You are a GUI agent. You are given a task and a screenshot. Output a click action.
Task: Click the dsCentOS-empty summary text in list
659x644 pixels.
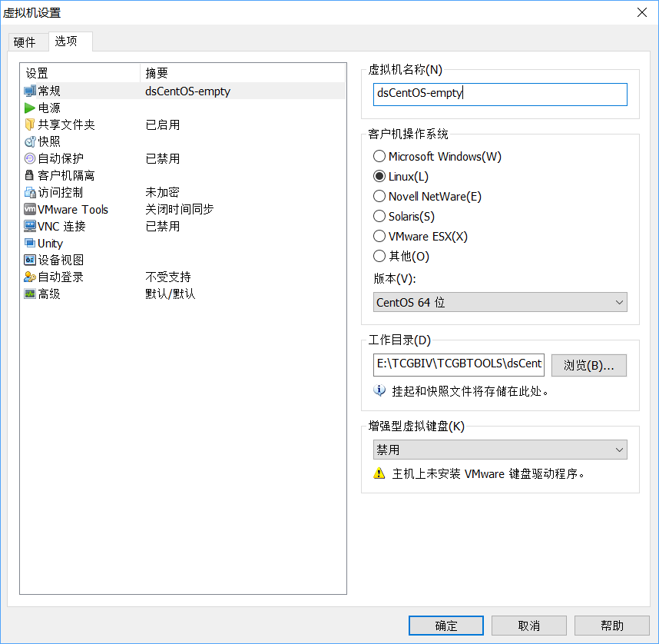[188, 91]
